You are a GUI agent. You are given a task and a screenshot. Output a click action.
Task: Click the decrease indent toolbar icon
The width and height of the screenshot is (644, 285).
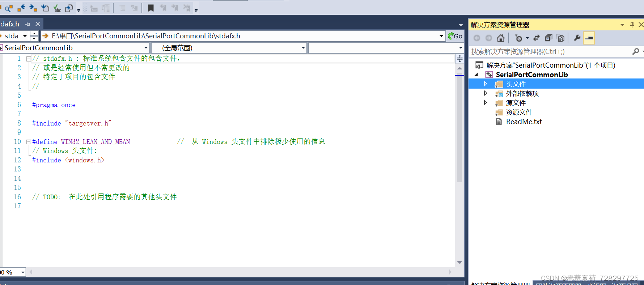(94, 8)
